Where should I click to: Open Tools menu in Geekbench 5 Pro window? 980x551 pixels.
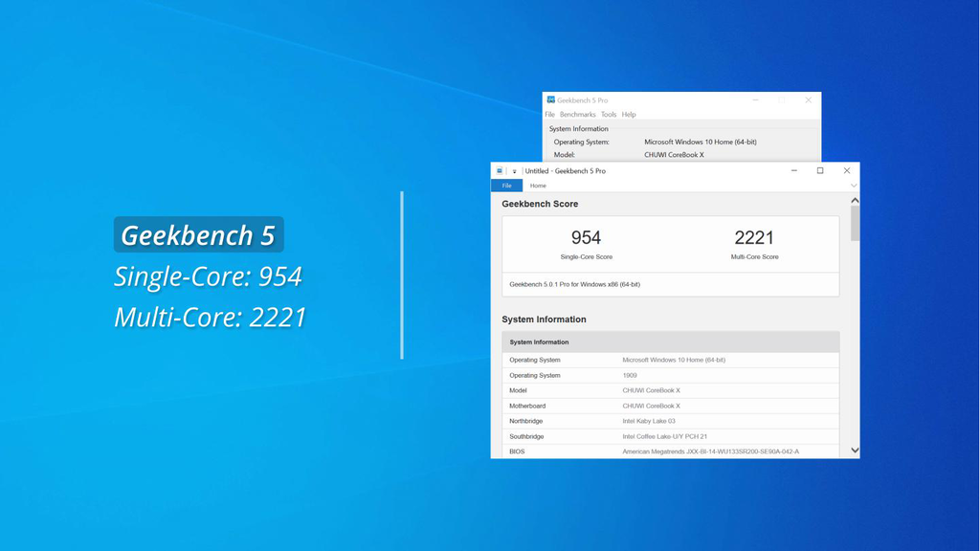pyautogui.click(x=608, y=115)
